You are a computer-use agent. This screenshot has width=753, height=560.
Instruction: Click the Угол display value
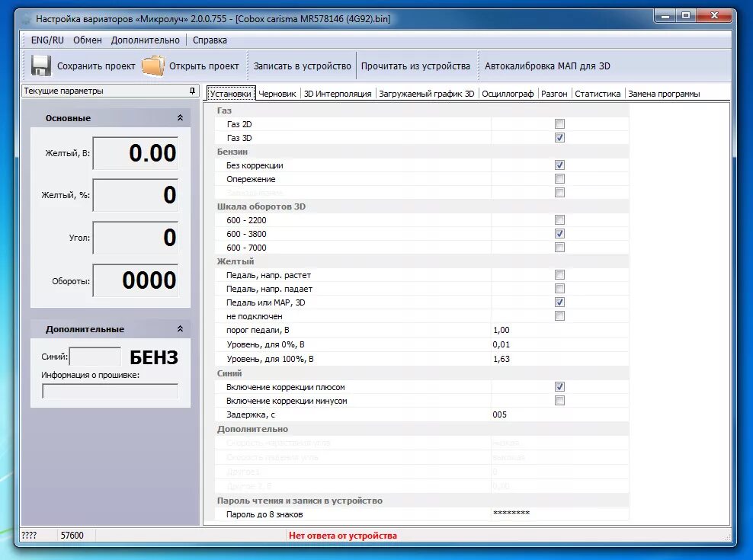(136, 237)
